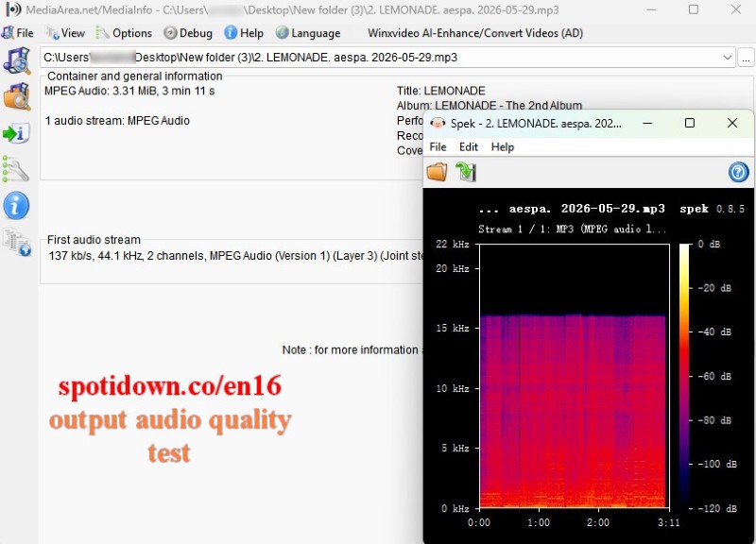Viewport: 756px width, 544px height.
Task: Click the Spek application icon in title bar
Action: tap(438, 123)
